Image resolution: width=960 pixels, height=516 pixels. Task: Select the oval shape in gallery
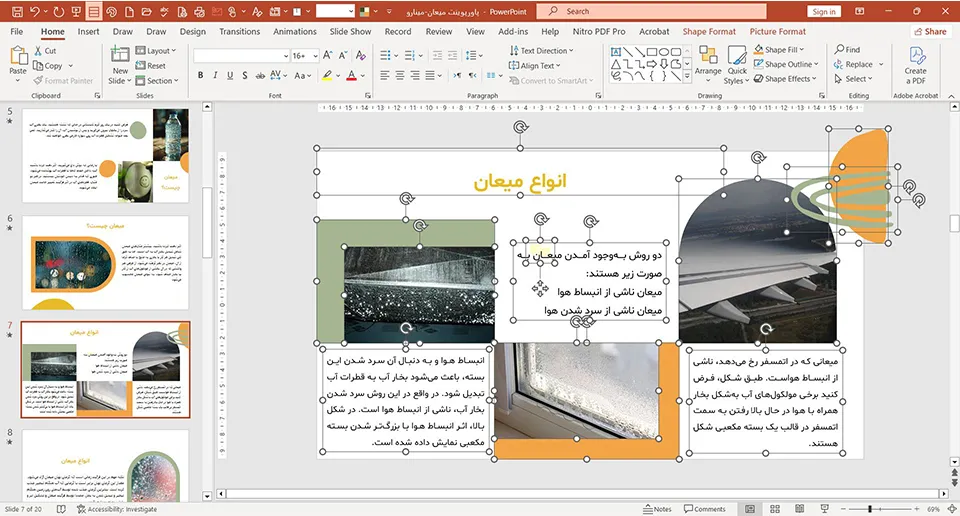tap(664, 52)
